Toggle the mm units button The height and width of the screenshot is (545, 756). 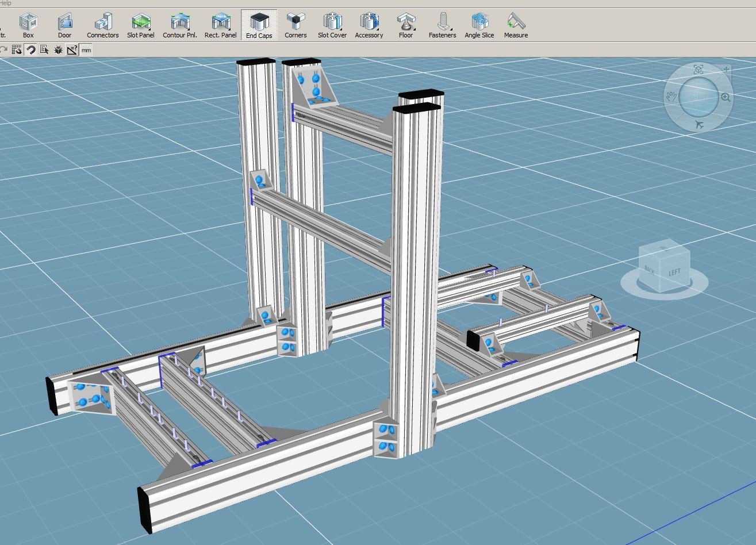click(86, 50)
